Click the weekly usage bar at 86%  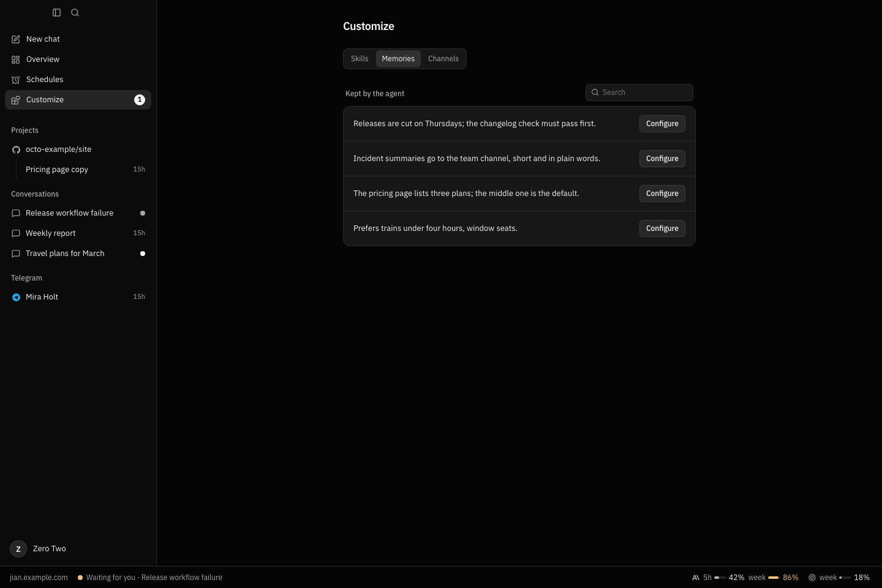point(774,578)
